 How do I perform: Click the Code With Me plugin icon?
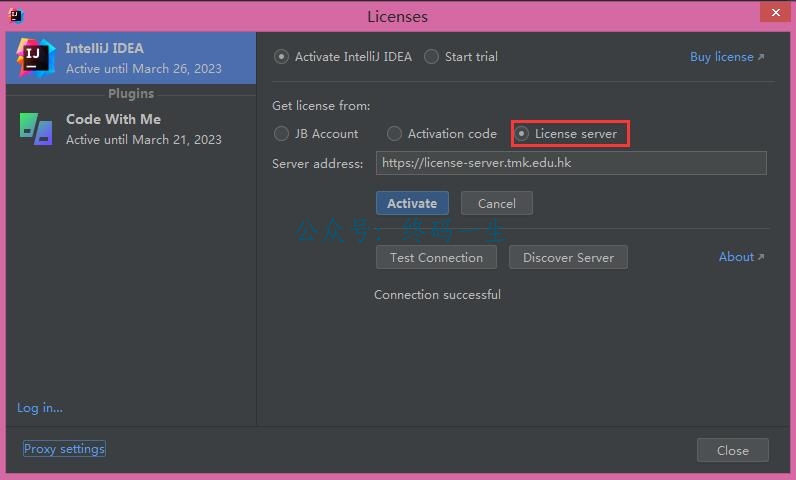pos(36,129)
